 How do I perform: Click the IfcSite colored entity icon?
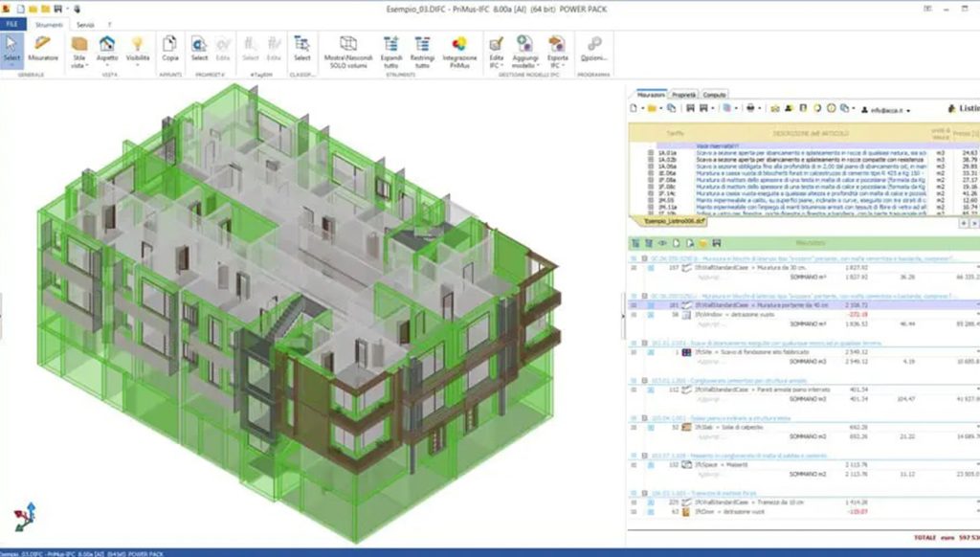pyautogui.click(x=686, y=352)
